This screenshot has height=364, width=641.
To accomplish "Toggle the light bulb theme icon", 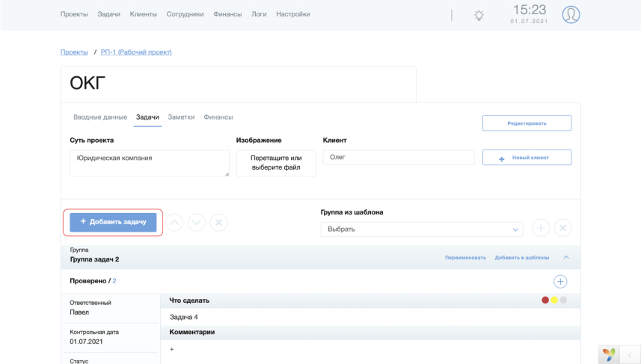I will coord(479,16).
